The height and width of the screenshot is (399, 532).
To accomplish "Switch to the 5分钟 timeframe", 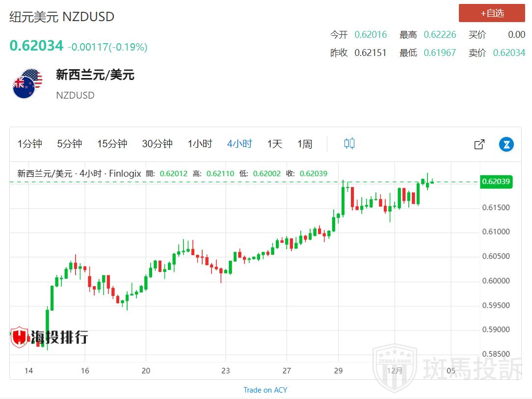I will coord(70,144).
